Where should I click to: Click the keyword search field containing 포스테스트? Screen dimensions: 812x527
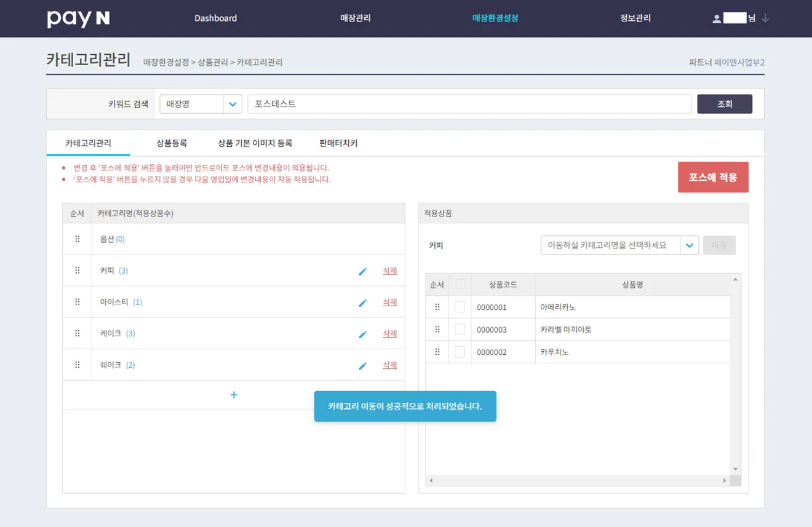click(470, 104)
